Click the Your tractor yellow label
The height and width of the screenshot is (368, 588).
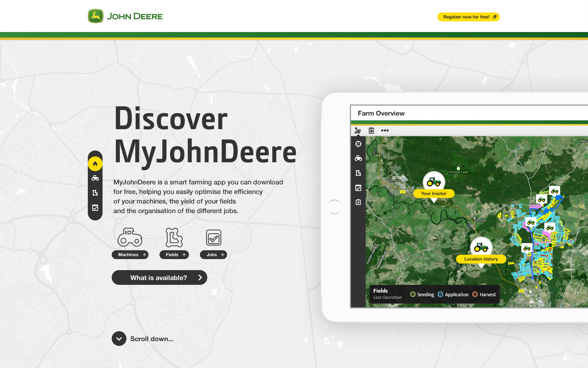pos(434,194)
